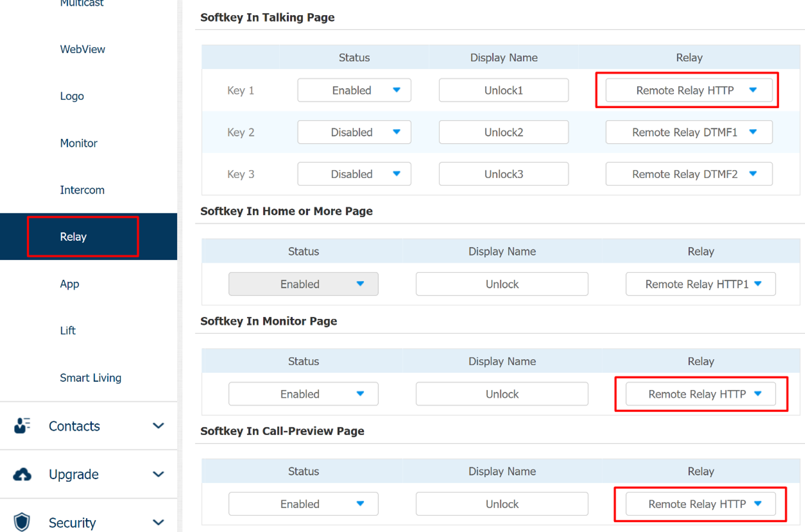Screen dimensions: 805x532
Task: Select App from the sidebar
Action: 69,284
